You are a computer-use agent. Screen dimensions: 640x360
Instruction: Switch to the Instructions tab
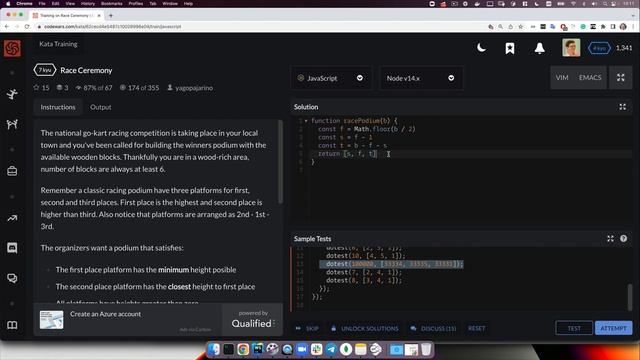click(x=58, y=107)
